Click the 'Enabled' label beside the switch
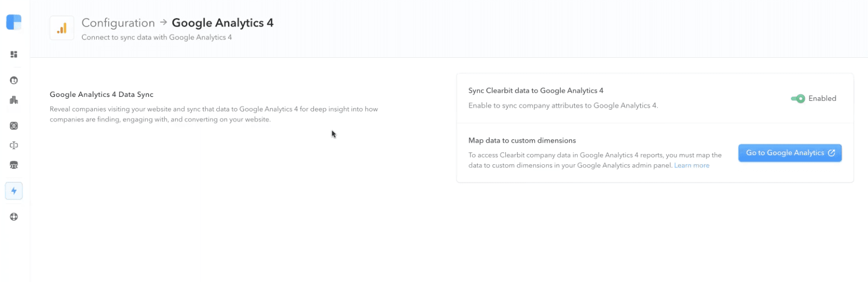Viewport: 868px width, 282px height. tap(822, 98)
